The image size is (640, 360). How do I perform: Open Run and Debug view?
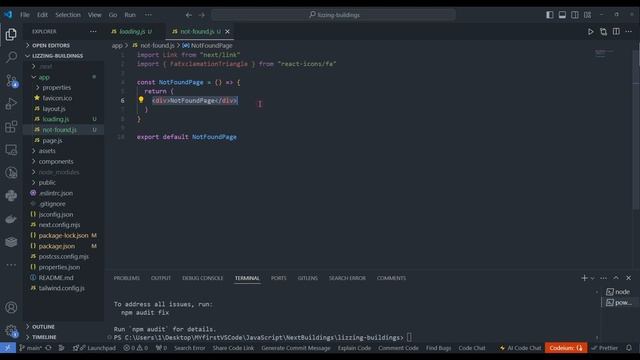[x=11, y=104]
